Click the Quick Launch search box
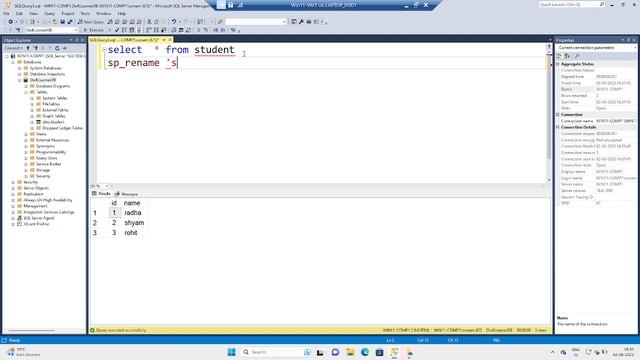This screenshot has height=360, width=640. [572, 4]
